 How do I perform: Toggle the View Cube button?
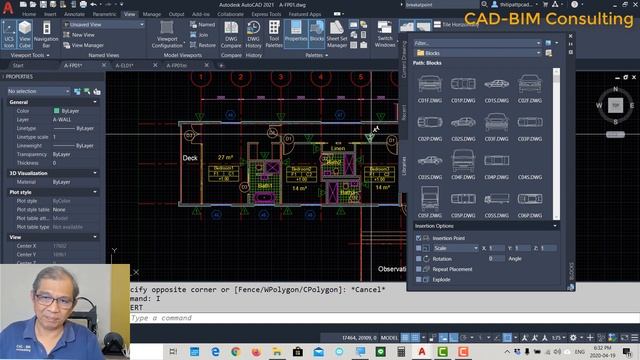click(25, 35)
